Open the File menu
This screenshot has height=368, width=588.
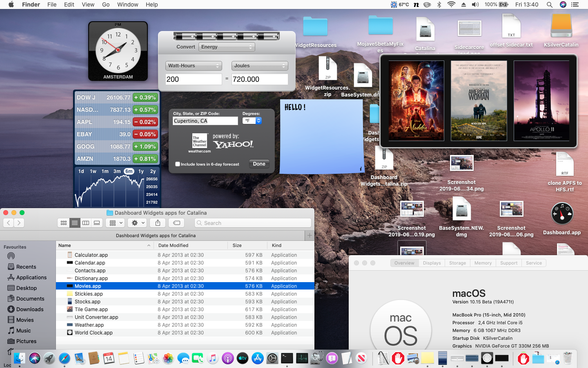[x=52, y=4]
